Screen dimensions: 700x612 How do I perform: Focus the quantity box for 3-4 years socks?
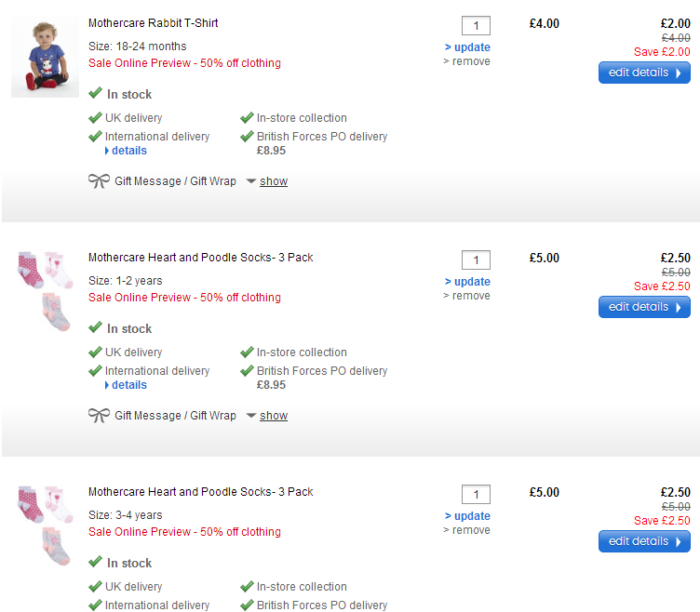(x=476, y=494)
